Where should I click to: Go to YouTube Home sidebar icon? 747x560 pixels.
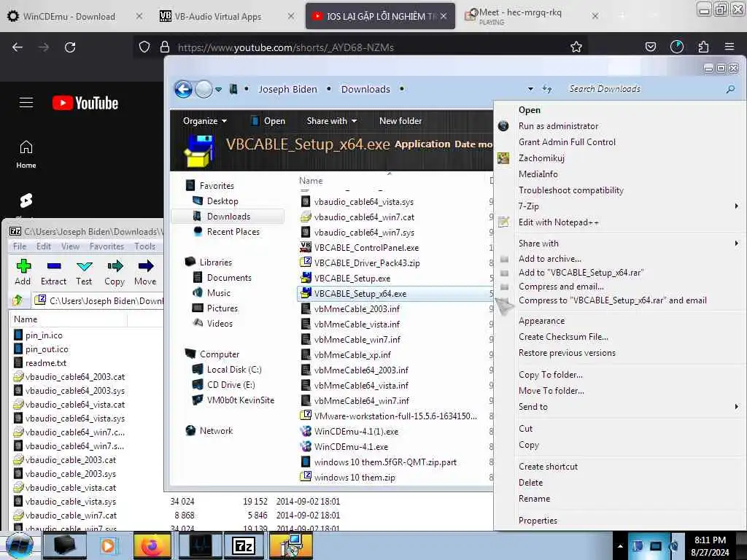(26, 155)
